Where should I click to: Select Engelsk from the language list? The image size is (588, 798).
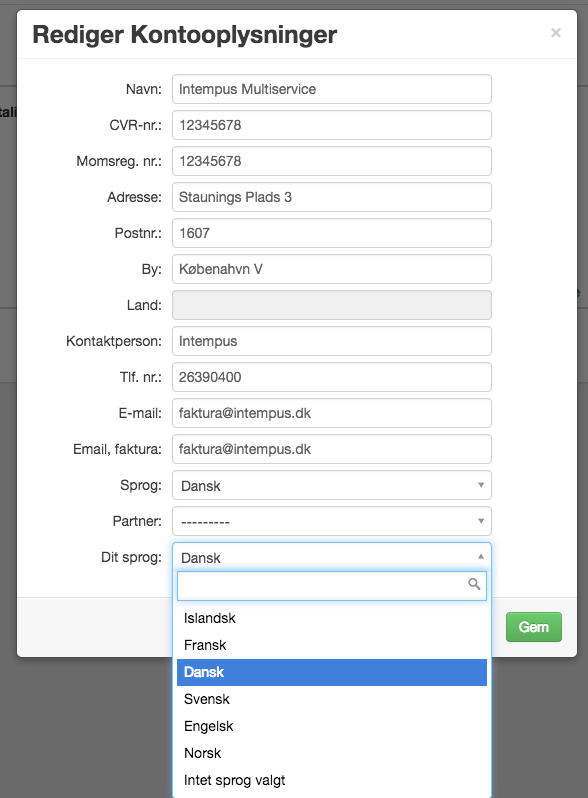pos(332,726)
